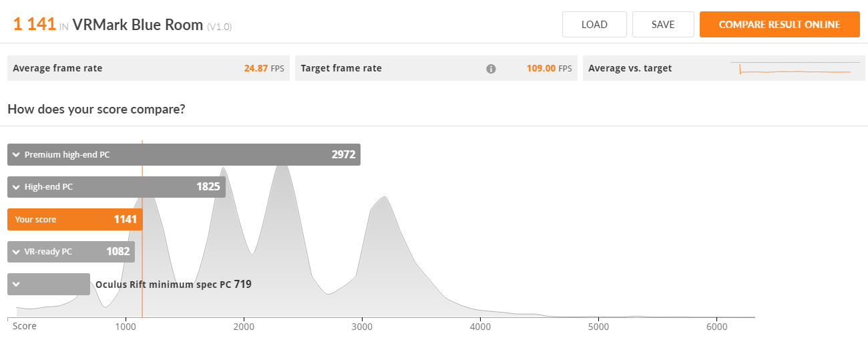Click the 109.00 FPS target frame rate value
The height and width of the screenshot is (348, 868).
[549, 68]
